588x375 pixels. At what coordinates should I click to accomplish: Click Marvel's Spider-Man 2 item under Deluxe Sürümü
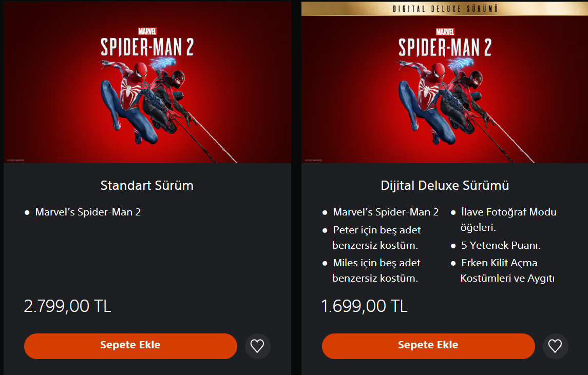pos(386,212)
